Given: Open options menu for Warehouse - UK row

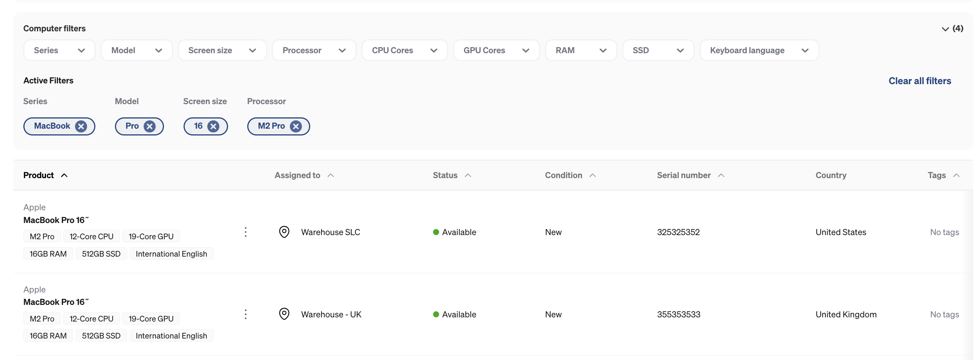Looking at the screenshot, I should (x=246, y=314).
